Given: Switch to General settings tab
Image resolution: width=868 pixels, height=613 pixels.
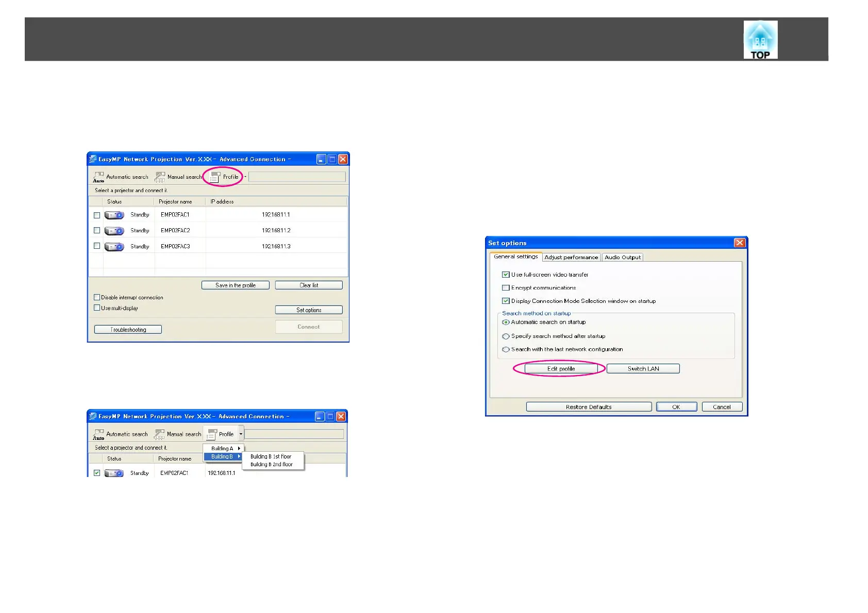Looking at the screenshot, I should point(516,257).
